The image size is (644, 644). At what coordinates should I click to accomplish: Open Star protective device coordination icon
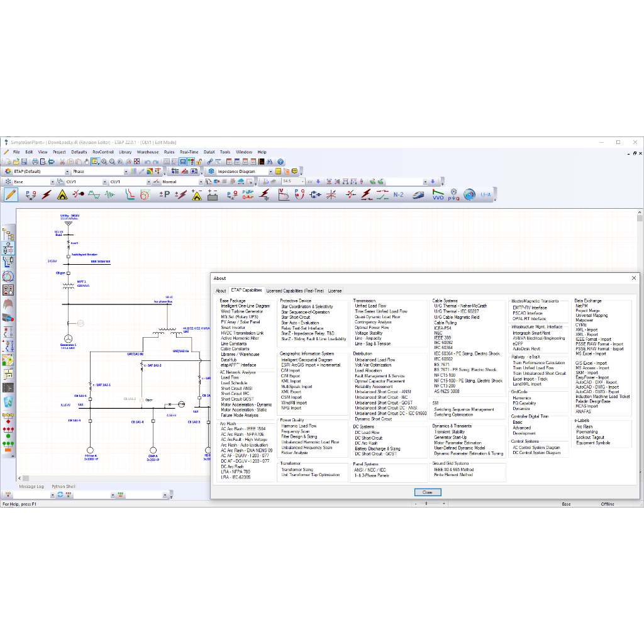[x=130, y=195]
